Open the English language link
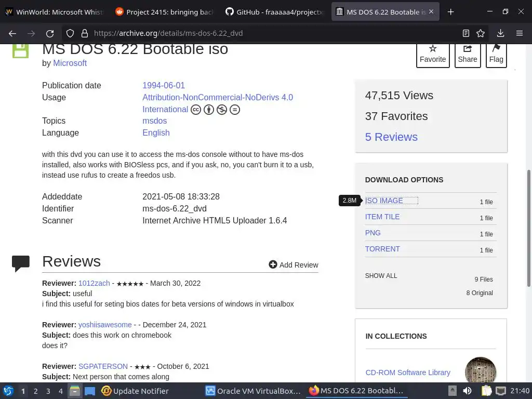 pos(156,132)
